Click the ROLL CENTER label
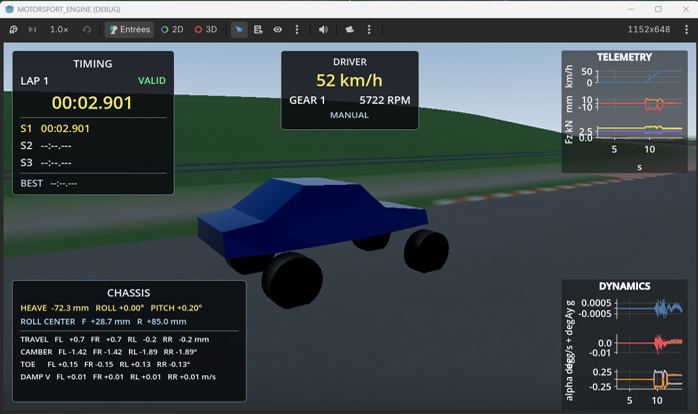 pos(48,322)
